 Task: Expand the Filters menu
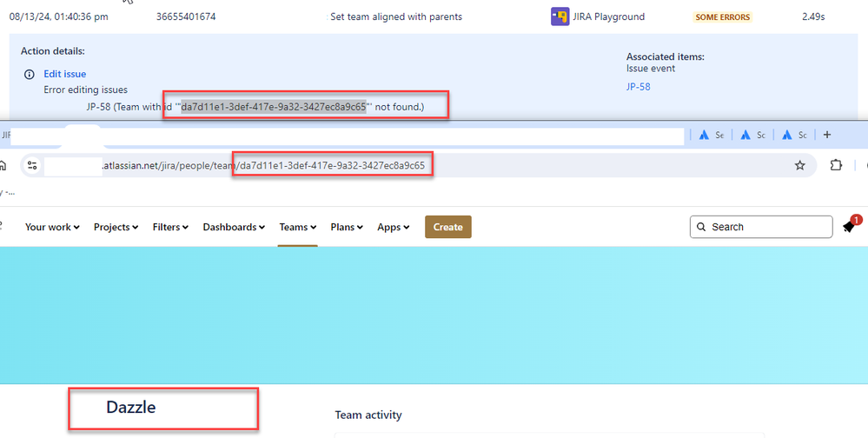pyautogui.click(x=170, y=227)
